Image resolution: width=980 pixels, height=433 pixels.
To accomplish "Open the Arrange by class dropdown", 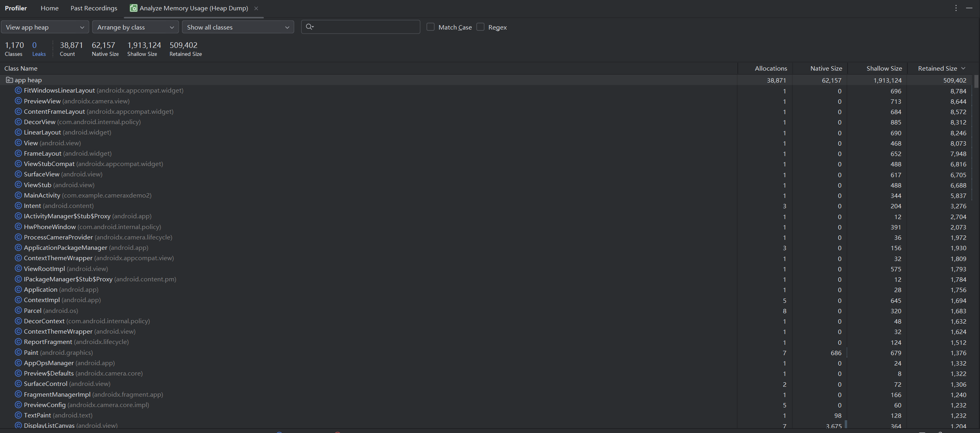I will point(135,27).
